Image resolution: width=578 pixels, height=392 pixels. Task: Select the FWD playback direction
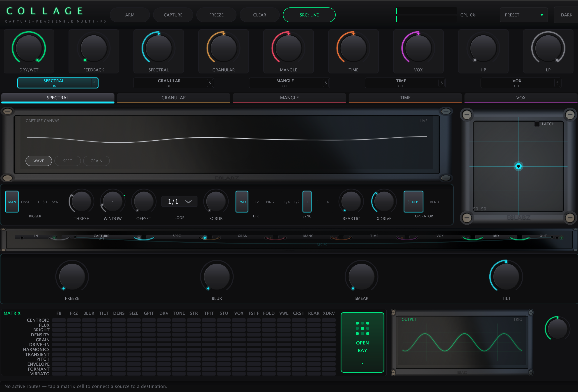tap(242, 202)
